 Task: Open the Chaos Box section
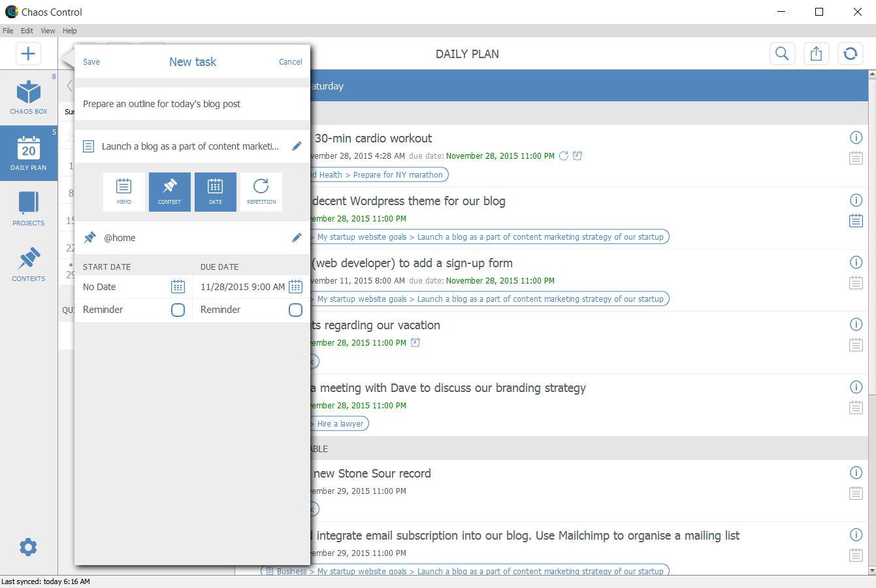tap(29, 97)
